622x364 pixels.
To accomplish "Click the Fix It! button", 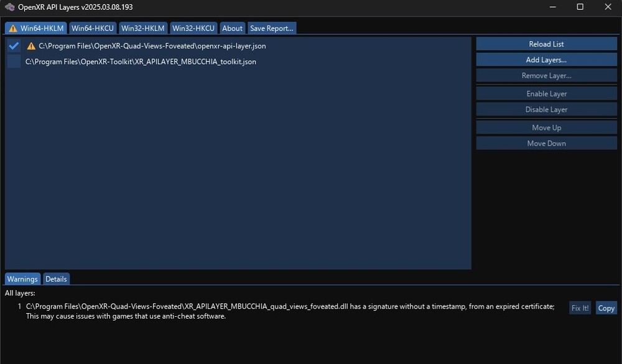I will (580, 308).
